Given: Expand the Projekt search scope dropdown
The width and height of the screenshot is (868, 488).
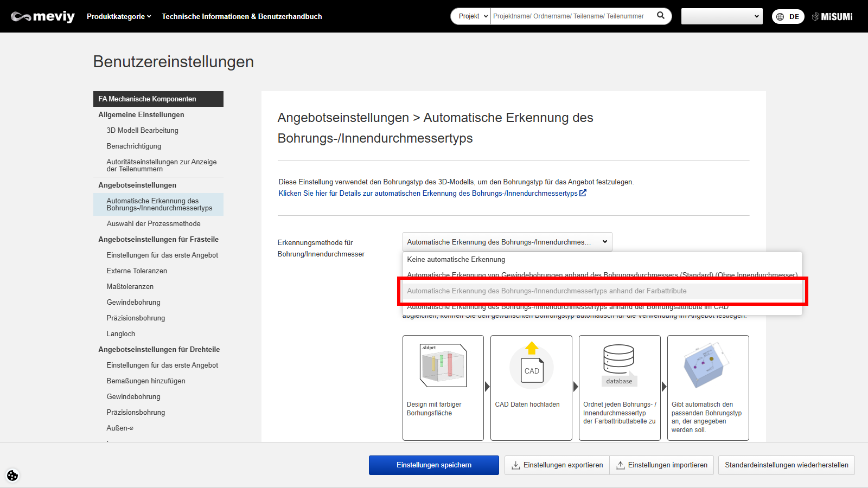Looking at the screenshot, I should [471, 16].
